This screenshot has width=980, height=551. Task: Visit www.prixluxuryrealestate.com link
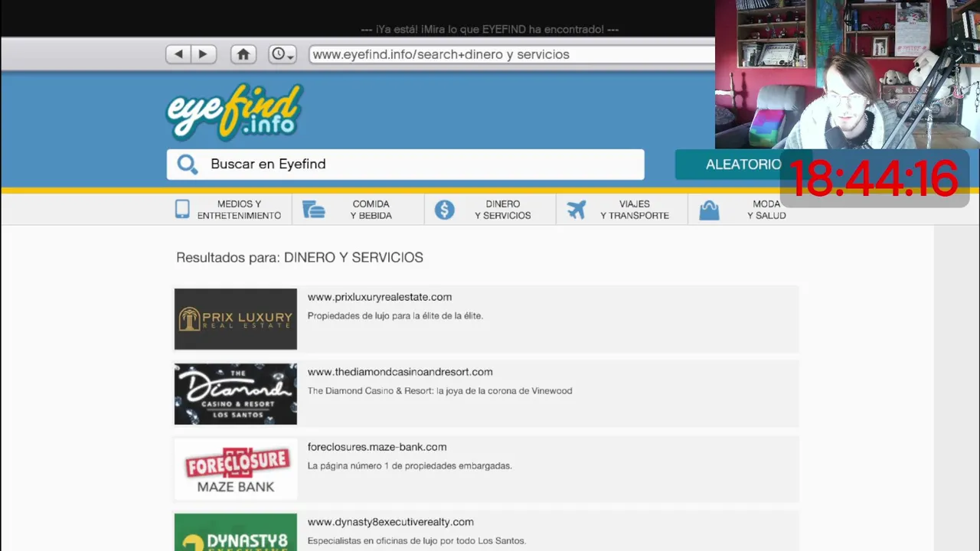380,297
